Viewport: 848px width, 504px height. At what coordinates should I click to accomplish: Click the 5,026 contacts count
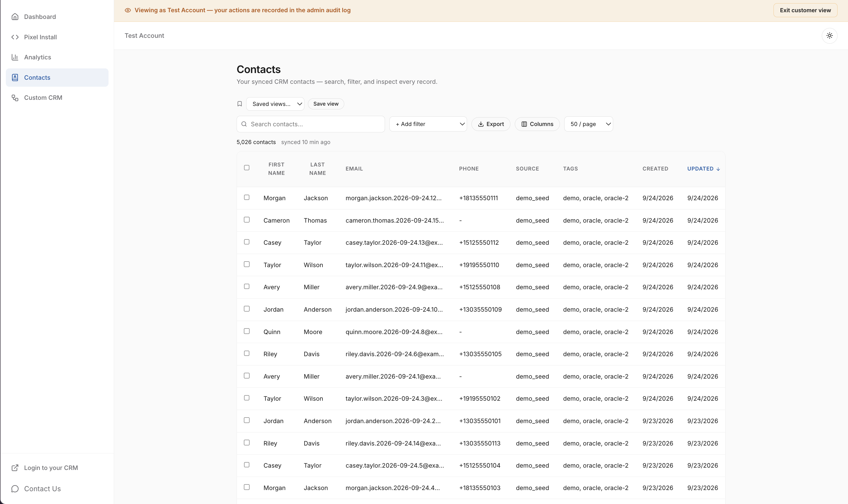click(256, 142)
